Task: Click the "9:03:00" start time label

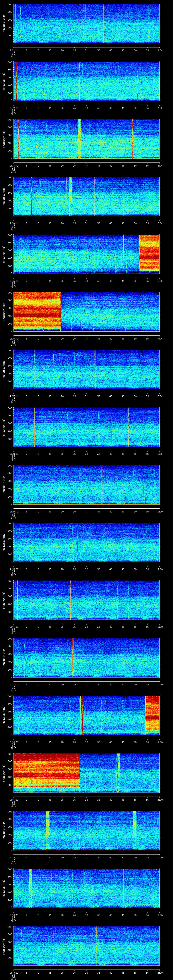Action: (13, 166)
